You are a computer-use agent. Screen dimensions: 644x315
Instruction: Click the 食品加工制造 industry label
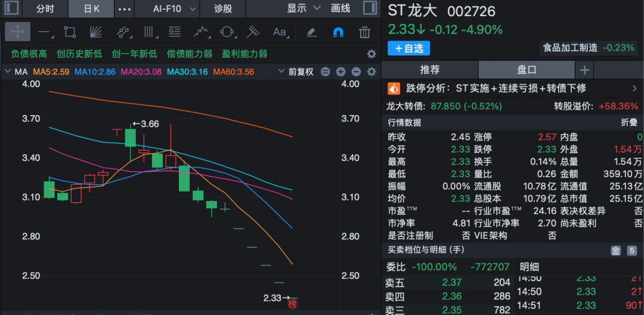coord(570,48)
